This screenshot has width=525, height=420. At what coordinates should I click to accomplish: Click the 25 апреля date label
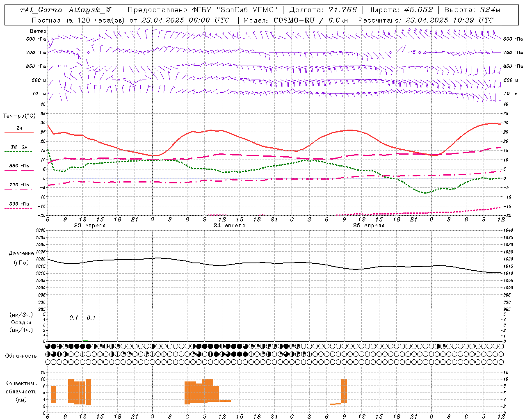pyautogui.click(x=368, y=226)
